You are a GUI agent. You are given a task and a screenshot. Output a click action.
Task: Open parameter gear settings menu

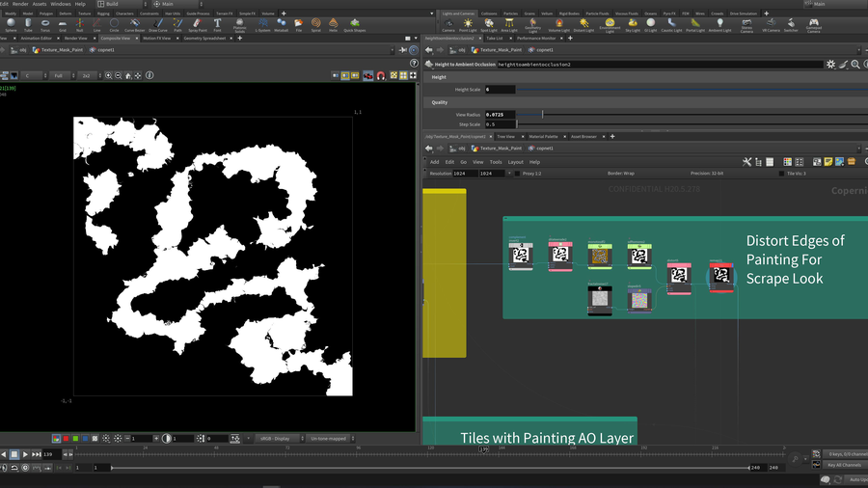pos(831,64)
